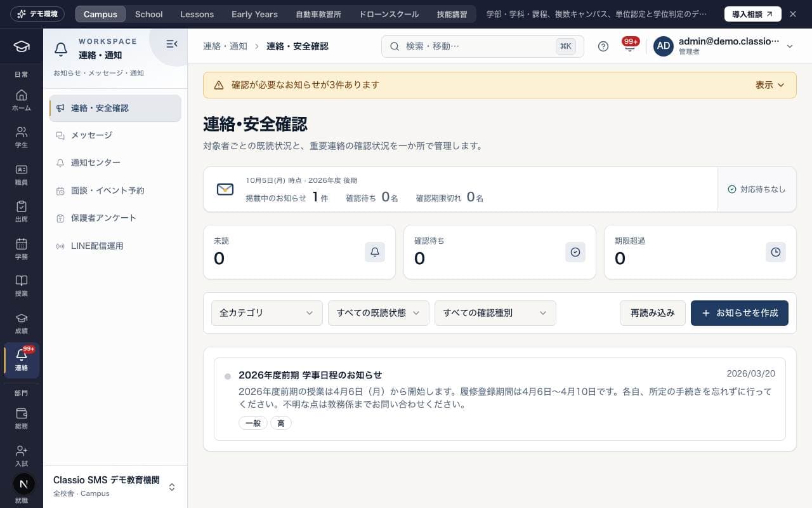
Task: Select 保護者アンケート in the sidebar
Action: (115, 218)
